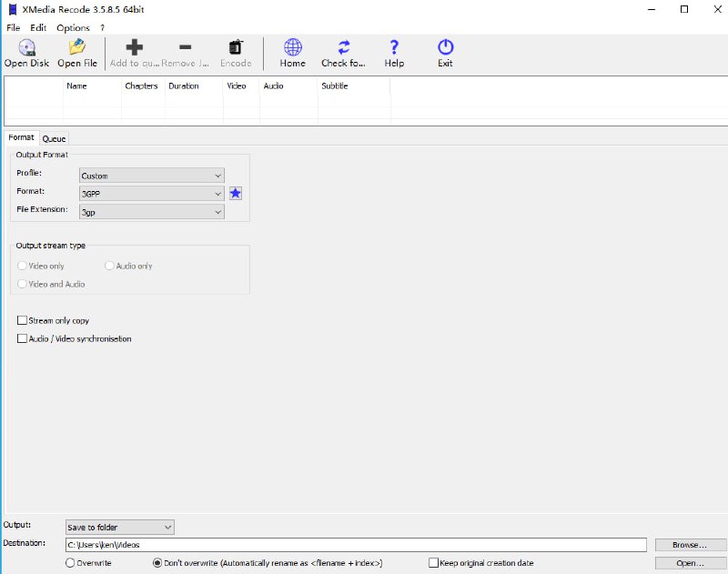Click the Subtitle column header

[x=354, y=86]
